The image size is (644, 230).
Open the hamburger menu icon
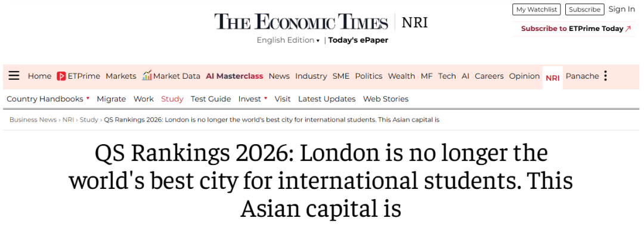click(x=14, y=76)
